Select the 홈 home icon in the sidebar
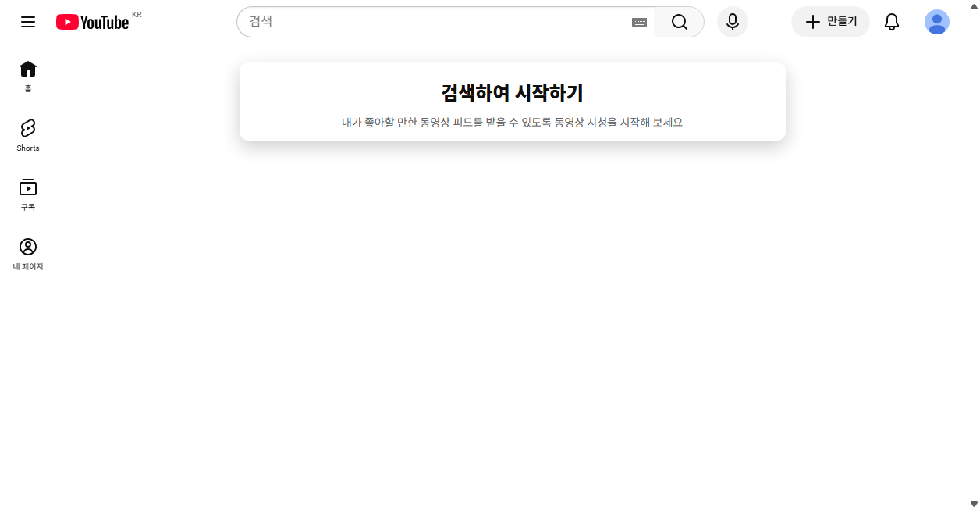 click(x=28, y=69)
